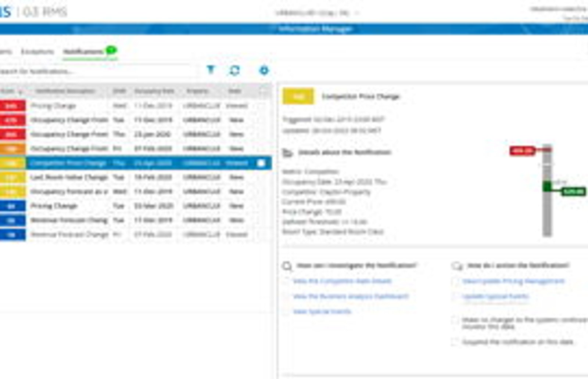
Task: Sort by Occupancy Date column header
Action: 154,91
